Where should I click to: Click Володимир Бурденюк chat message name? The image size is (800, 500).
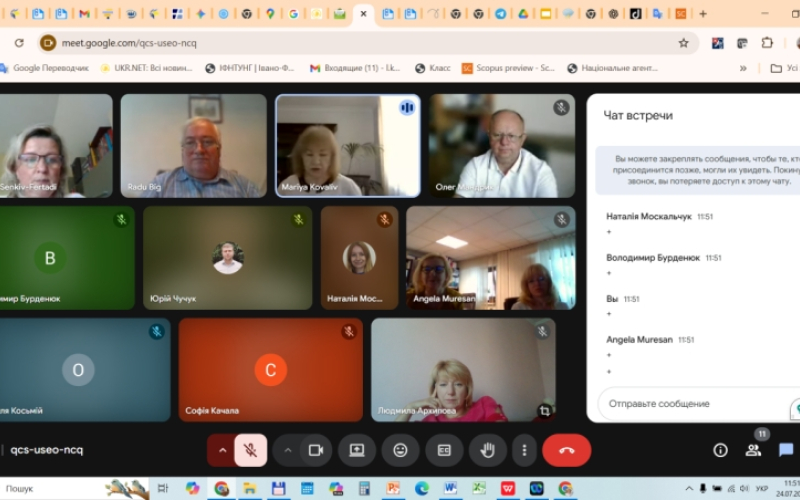(653, 258)
